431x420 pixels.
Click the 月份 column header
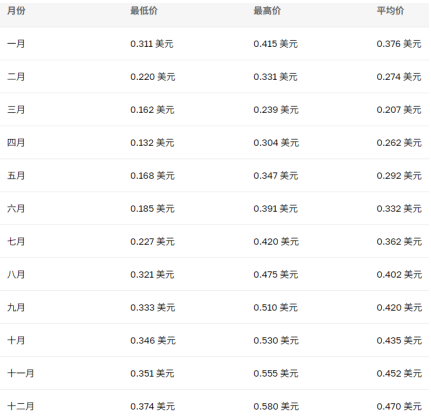pos(16,11)
